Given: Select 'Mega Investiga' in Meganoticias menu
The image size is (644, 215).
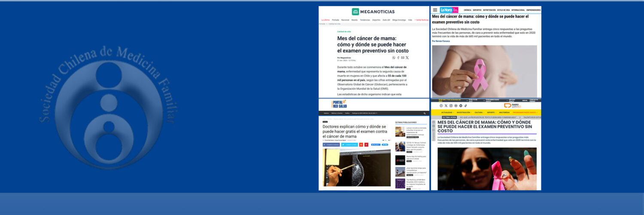Looking at the screenshot, I should pos(399,20).
